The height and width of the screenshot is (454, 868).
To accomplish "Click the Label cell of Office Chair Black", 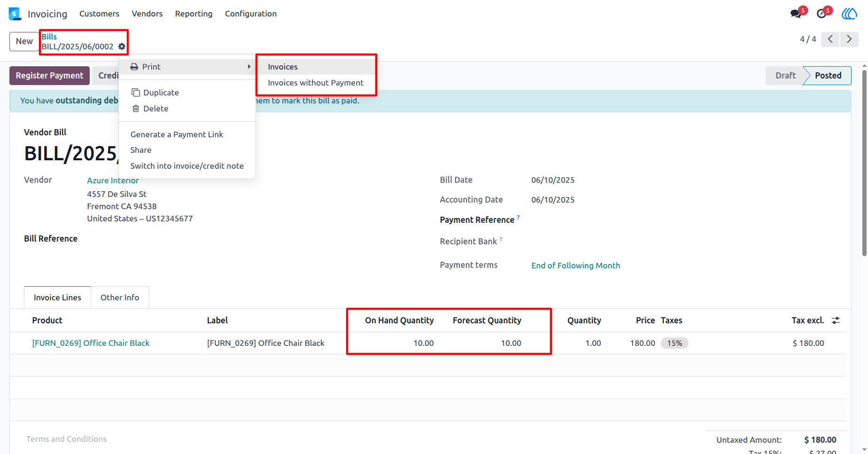I will click(x=266, y=343).
